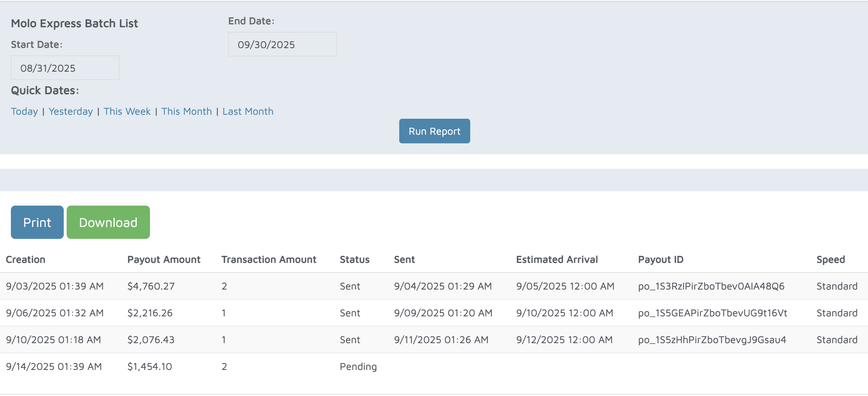Screen dimensions: 868x396
Task: Select the This Week quick date
Action: pos(127,111)
